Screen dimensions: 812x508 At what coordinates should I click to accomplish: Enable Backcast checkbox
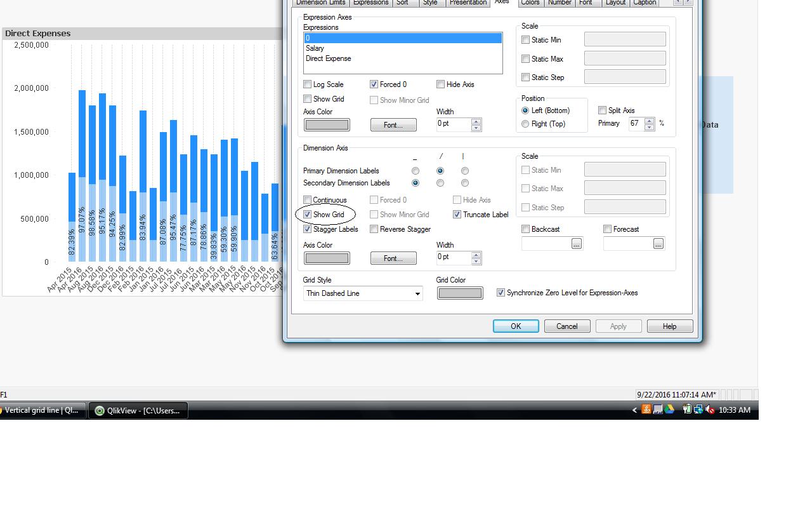[525, 229]
